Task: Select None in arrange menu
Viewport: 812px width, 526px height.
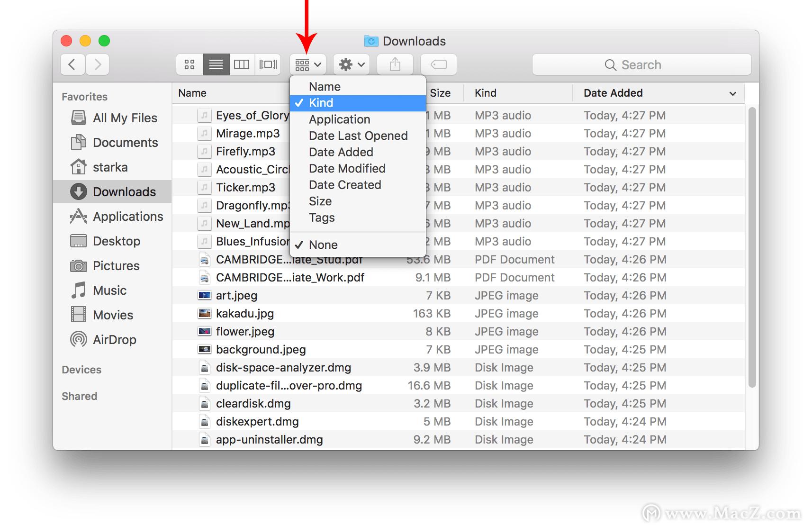Action: [358, 245]
